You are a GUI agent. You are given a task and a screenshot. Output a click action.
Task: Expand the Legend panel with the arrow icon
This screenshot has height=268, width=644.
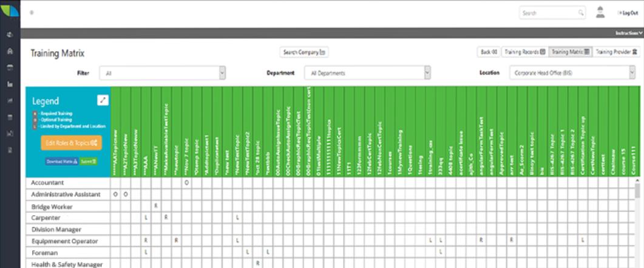103,100
